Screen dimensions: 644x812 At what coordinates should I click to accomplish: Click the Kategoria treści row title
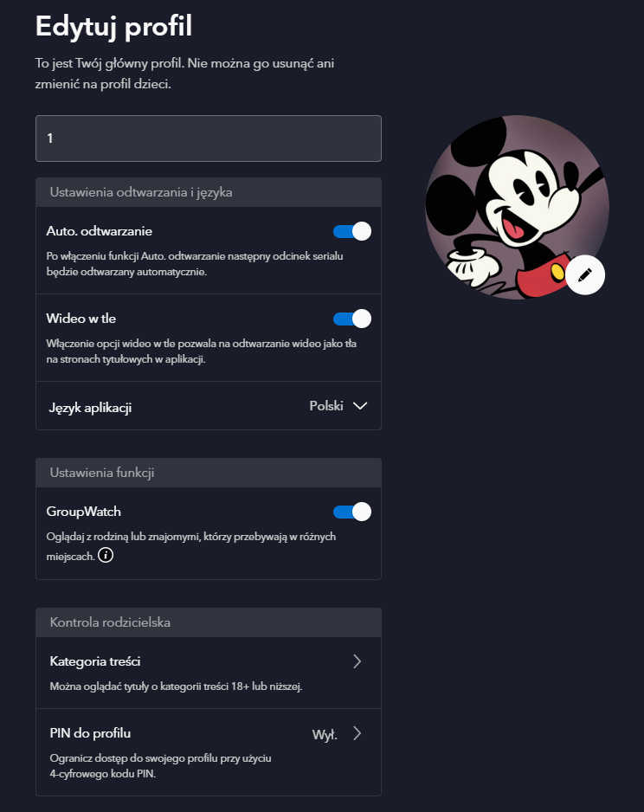pyautogui.click(x=95, y=661)
